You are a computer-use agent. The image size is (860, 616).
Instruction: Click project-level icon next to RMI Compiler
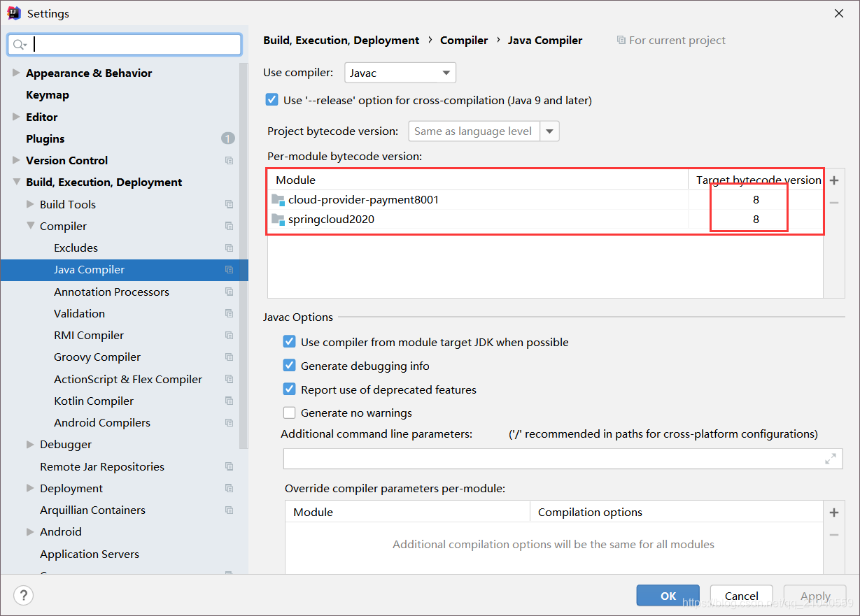point(229,336)
